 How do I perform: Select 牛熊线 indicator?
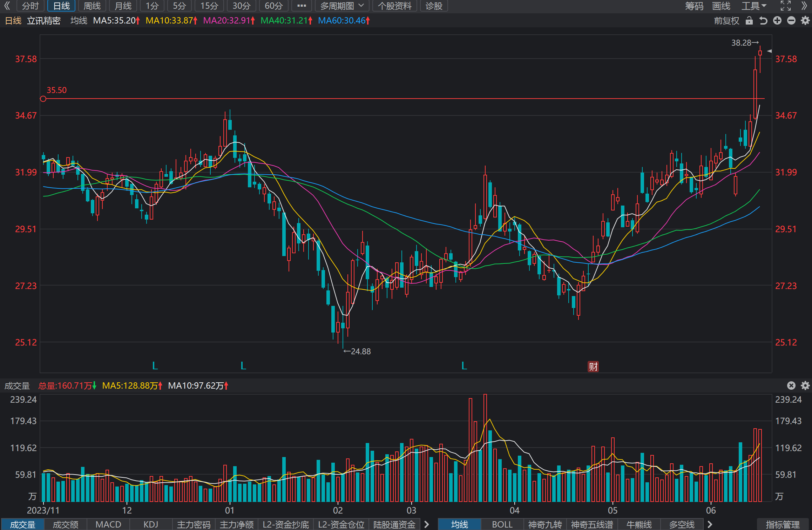[639, 524]
